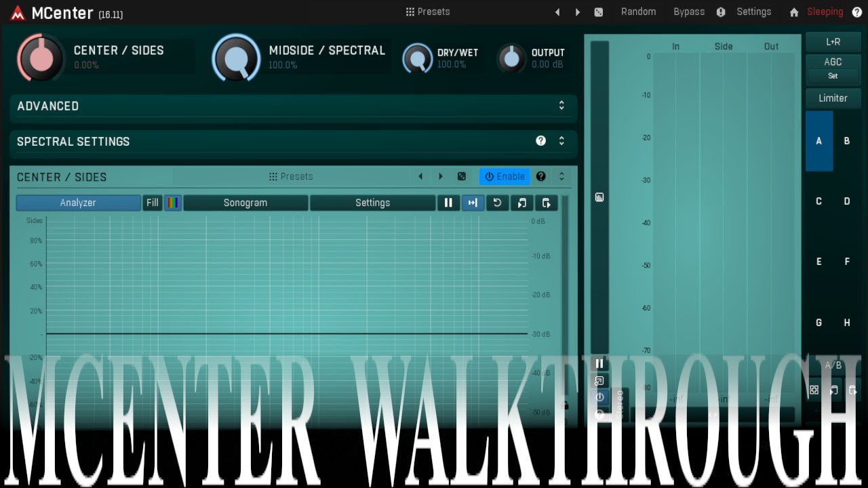Expand the Advanced section
Image resolution: width=868 pixels, height=488 pixels.
point(561,106)
